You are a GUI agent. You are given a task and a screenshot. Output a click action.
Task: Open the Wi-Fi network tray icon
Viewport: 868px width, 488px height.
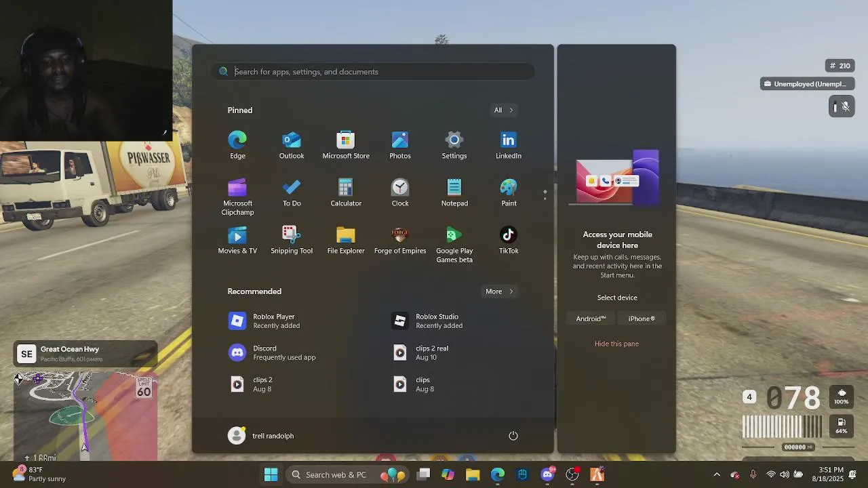[771, 474]
